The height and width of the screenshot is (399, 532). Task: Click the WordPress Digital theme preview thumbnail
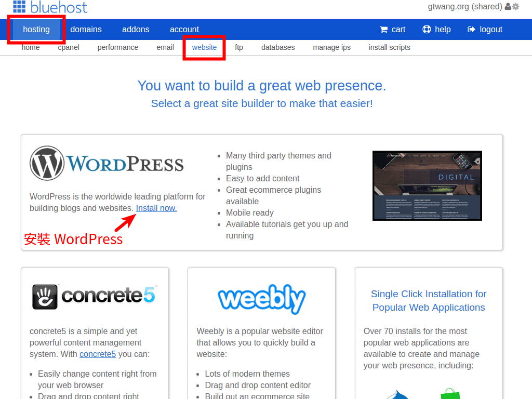[427, 185]
